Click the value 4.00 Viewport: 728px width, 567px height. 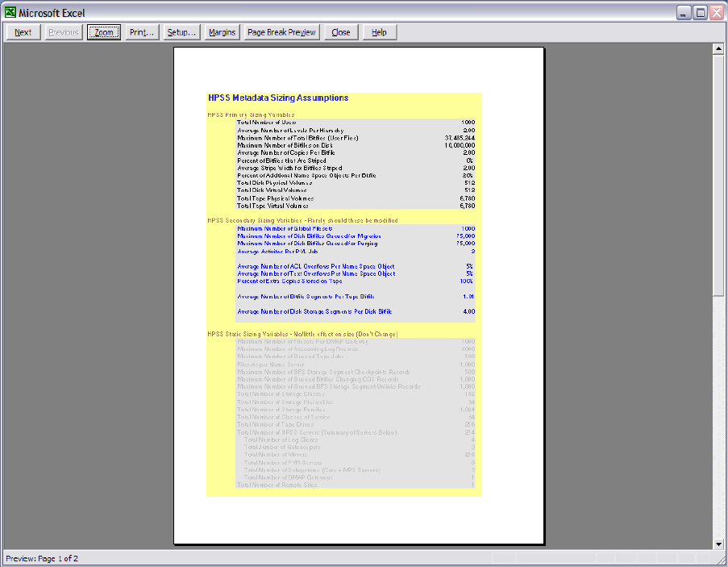coord(469,311)
